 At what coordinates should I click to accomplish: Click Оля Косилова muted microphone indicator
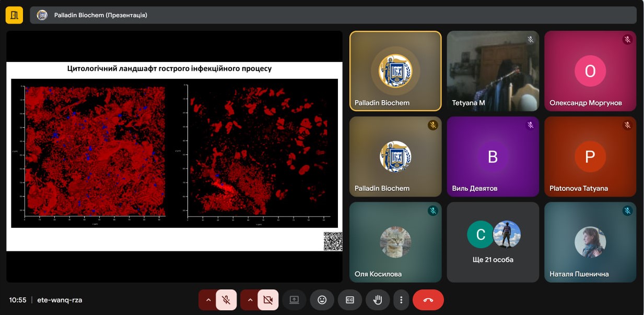(432, 211)
